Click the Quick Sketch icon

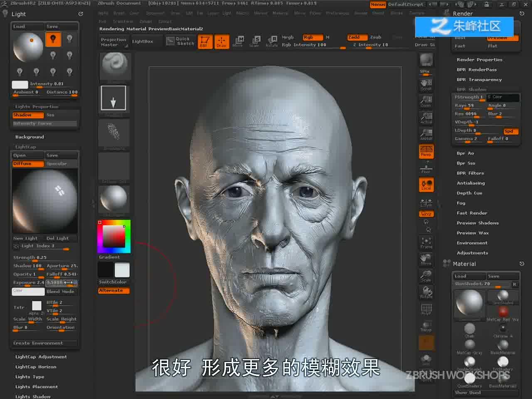180,41
